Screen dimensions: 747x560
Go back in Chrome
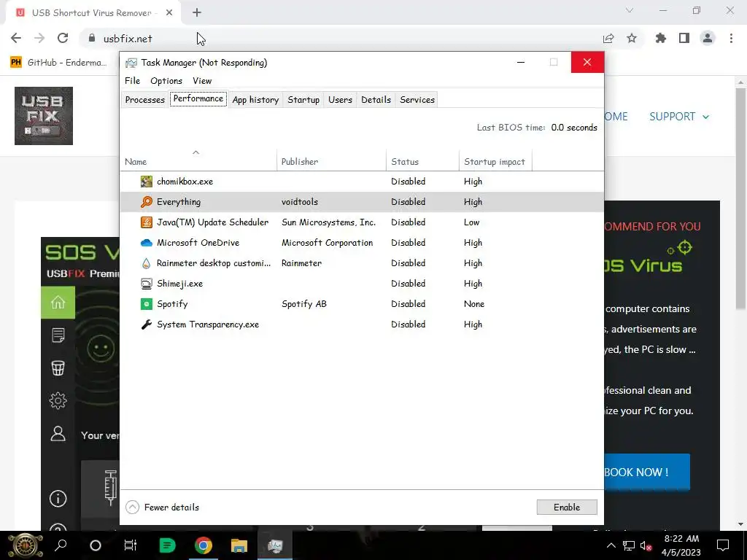(x=16, y=38)
